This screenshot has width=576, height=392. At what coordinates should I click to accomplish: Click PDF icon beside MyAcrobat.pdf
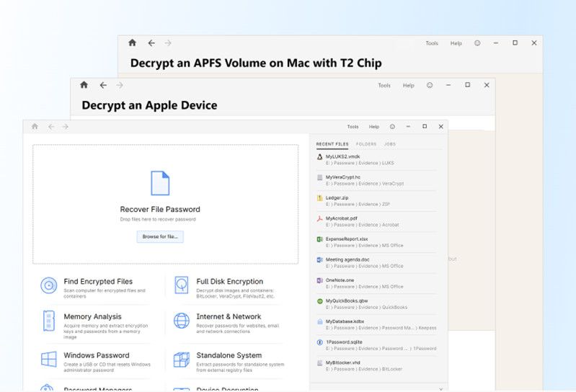pos(319,219)
